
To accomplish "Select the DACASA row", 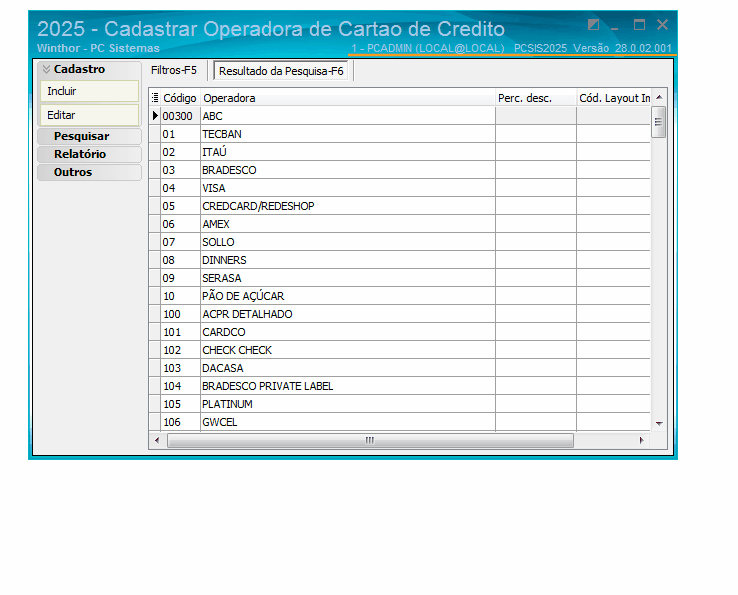I will (400, 368).
